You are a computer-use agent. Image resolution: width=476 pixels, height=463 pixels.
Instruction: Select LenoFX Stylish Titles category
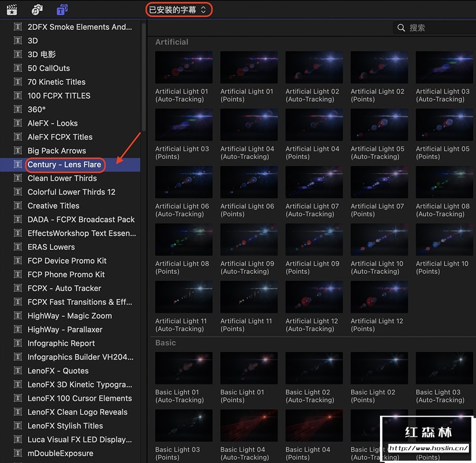70,425
